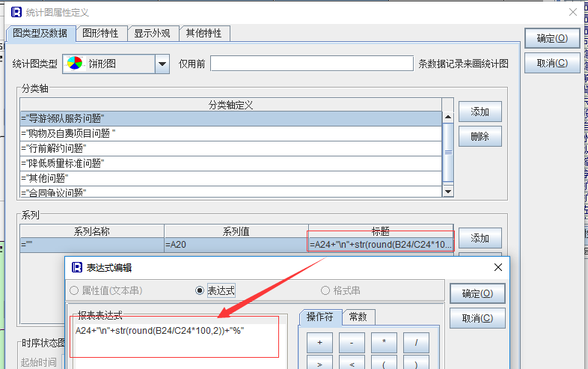Click the 报表表达式 text area
Image resolution: width=588 pixels, height=369 pixels.
click(x=179, y=344)
